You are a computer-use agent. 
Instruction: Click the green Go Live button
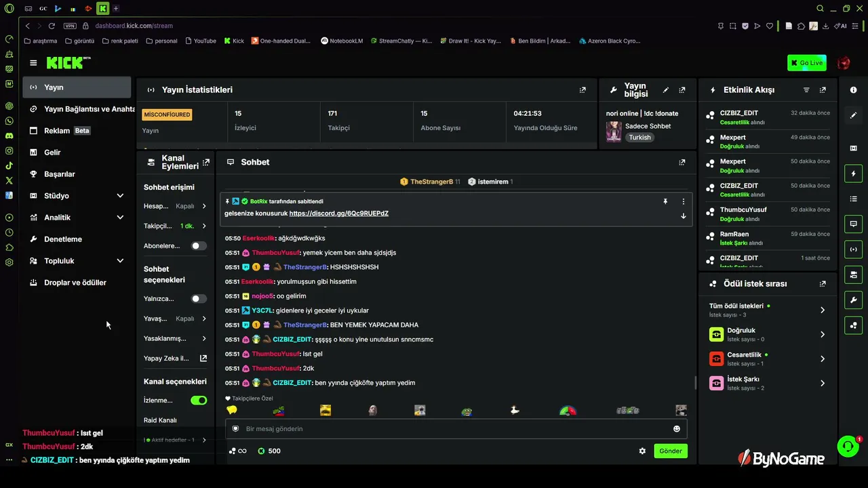[807, 63]
